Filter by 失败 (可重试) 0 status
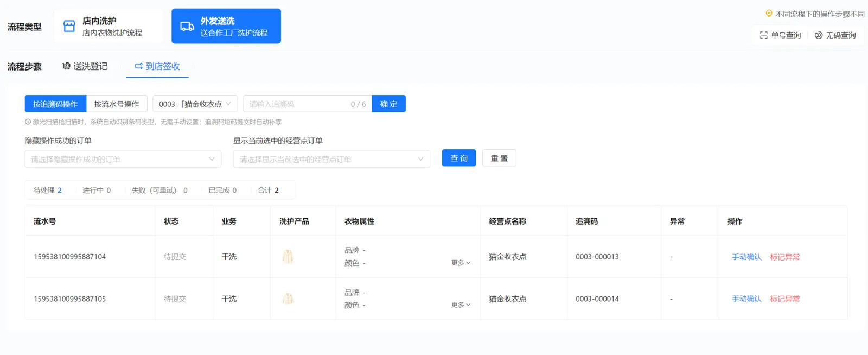Image resolution: width=868 pixels, height=355 pixels. (x=159, y=190)
